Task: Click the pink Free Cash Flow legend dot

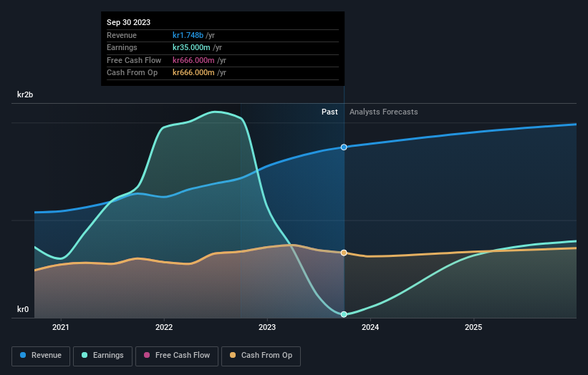Action: coord(147,355)
